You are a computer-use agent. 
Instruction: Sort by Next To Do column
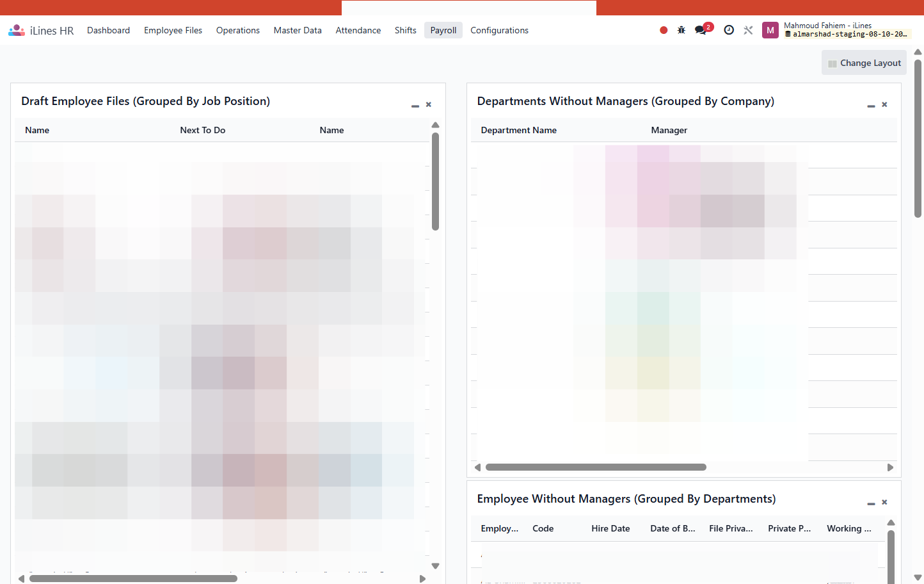[203, 130]
